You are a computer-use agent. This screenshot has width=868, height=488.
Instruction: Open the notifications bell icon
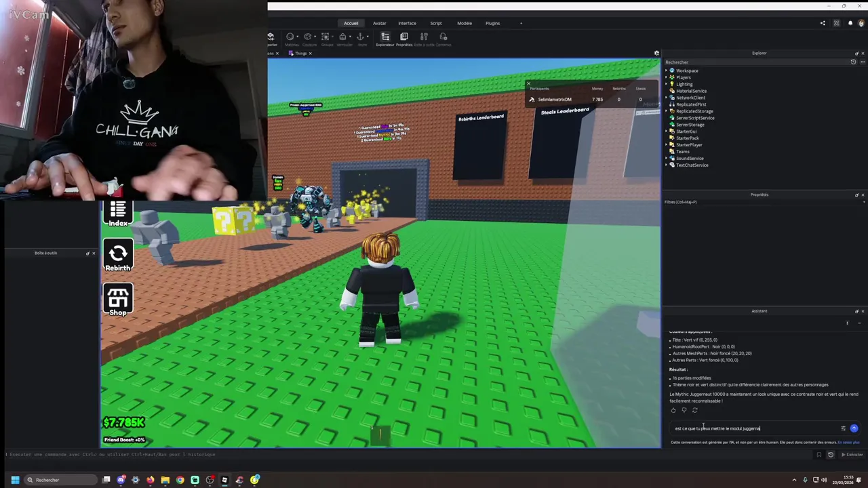(x=850, y=23)
